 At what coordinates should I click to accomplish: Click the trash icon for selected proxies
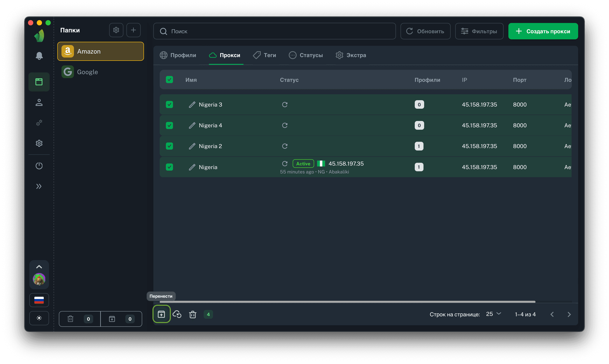[x=192, y=314]
